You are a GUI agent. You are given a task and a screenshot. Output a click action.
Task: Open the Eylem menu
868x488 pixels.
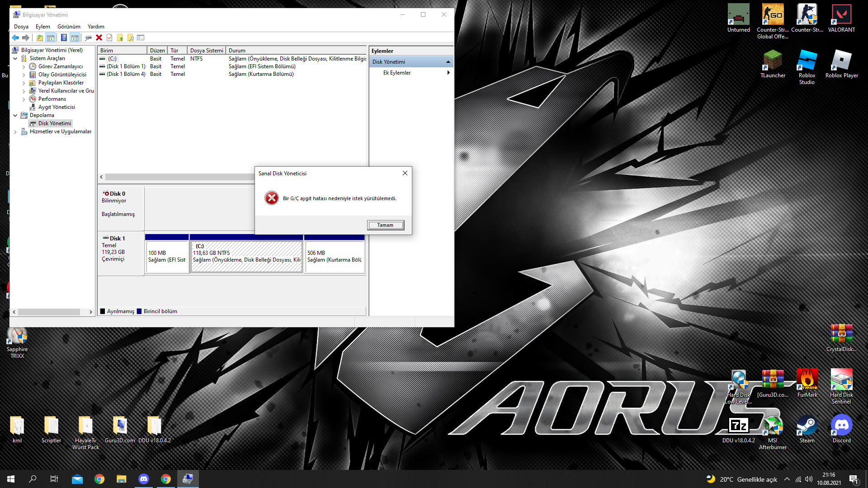point(43,27)
